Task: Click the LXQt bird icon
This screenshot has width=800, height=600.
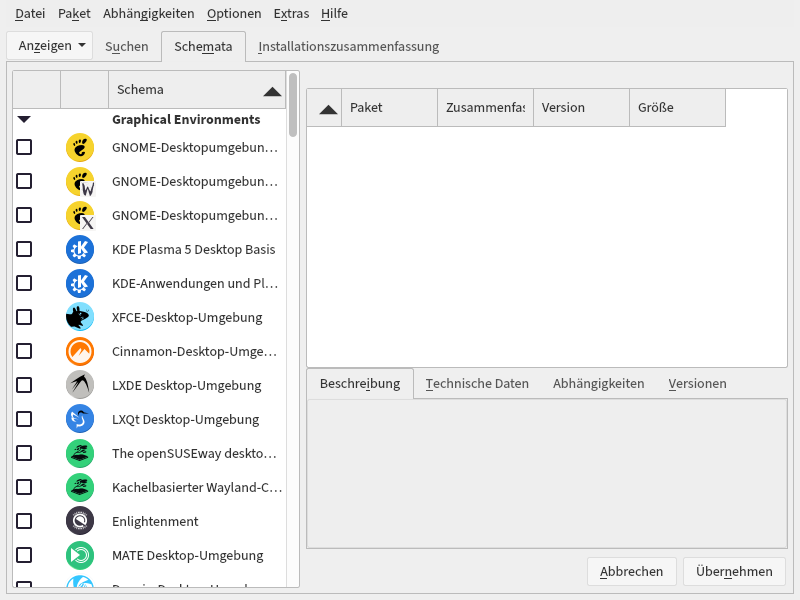Action: (79, 419)
